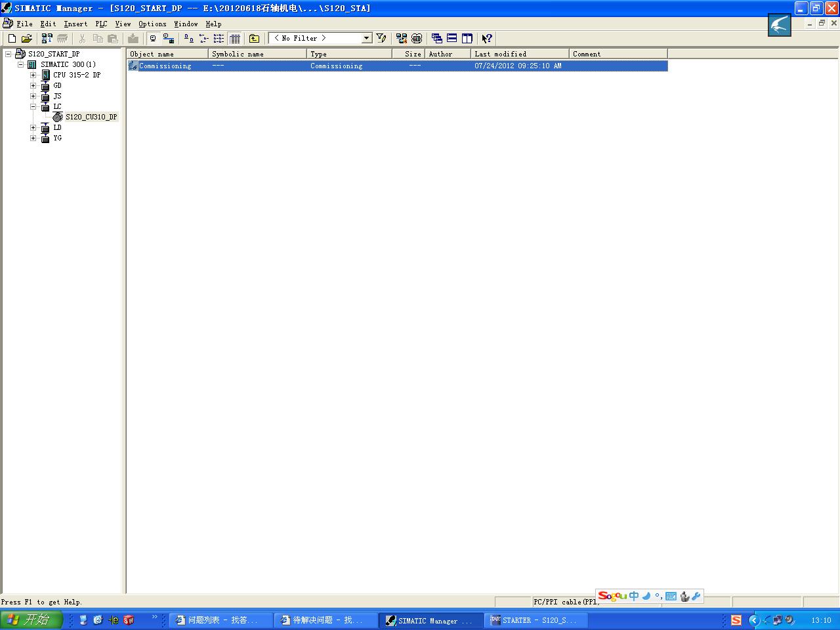
Task: Open the Sogou soft keyboard icon
Action: pyautogui.click(x=671, y=596)
